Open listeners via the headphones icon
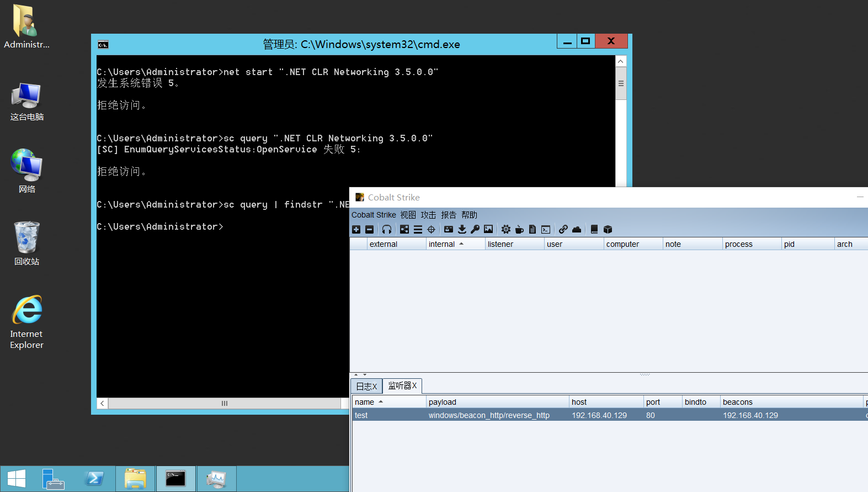Image resolution: width=868 pixels, height=492 pixels. (387, 229)
